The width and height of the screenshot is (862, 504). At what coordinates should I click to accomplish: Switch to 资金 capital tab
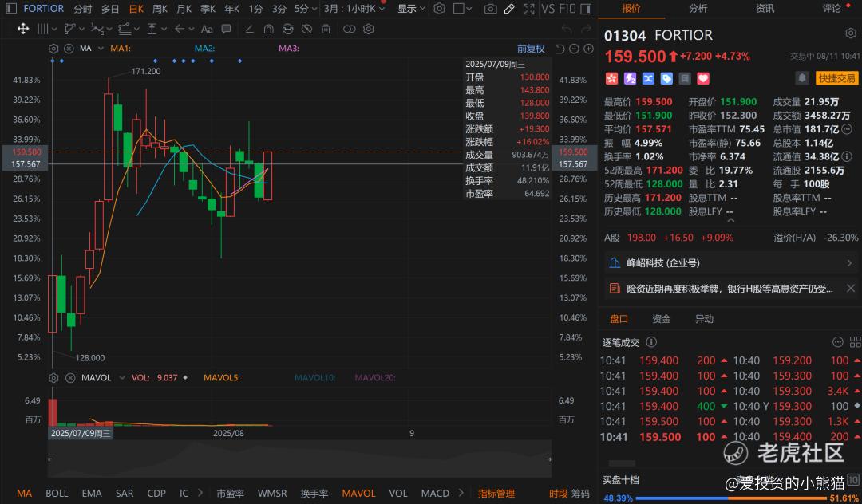point(662,319)
